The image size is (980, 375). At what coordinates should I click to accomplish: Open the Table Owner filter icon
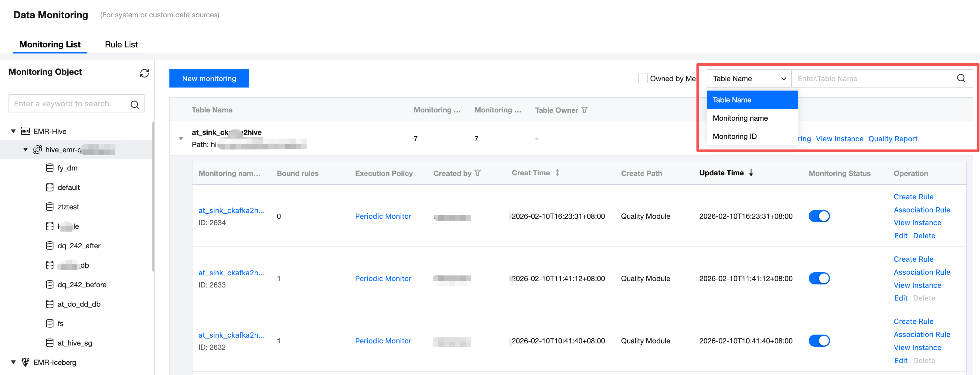(x=585, y=110)
